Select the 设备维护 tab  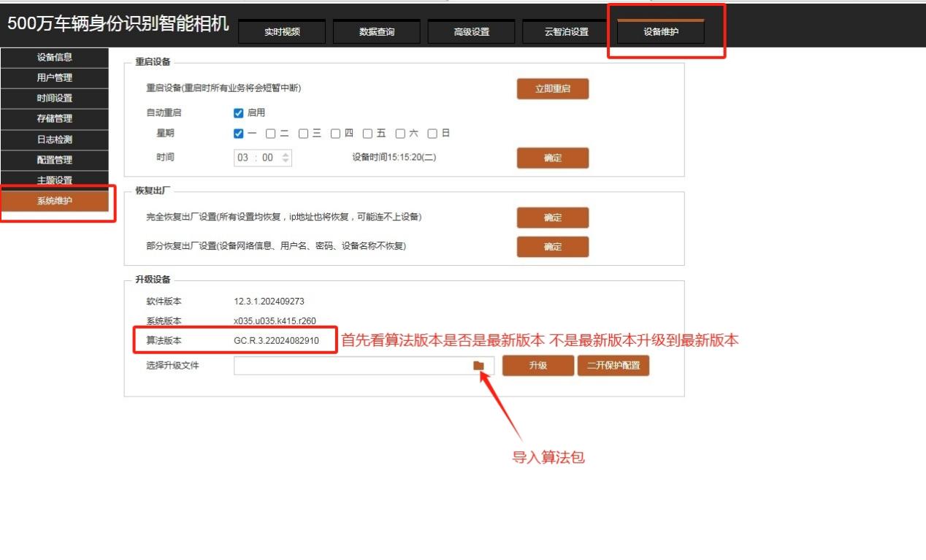(x=661, y=31)
